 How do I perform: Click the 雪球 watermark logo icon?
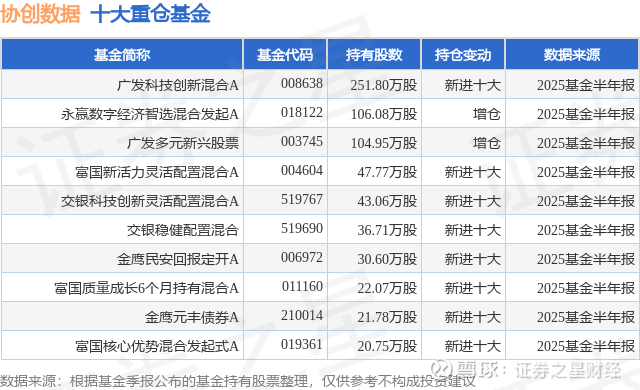[x=442, y=369]
